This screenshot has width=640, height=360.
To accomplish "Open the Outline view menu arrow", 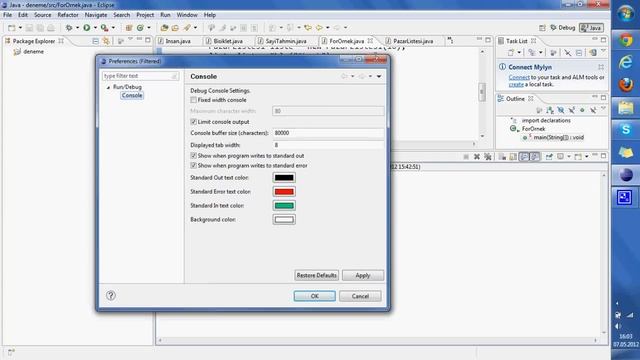I will pyautogui.click(x=603, y=109).
